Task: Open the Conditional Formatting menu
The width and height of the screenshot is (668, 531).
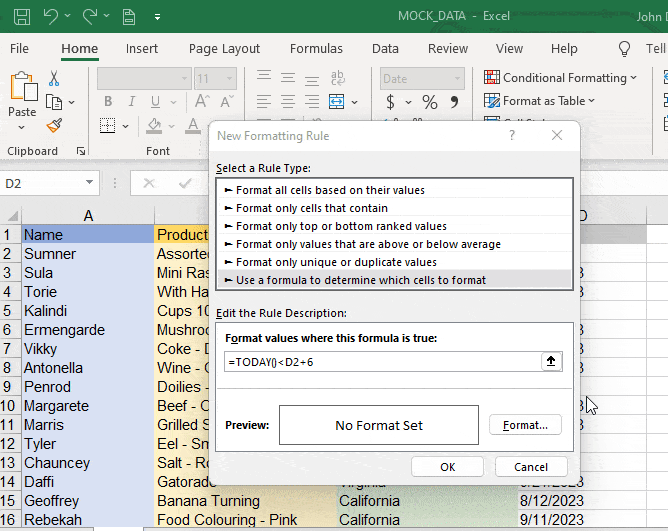Action: pyautogui.click(x=560, y=78)
